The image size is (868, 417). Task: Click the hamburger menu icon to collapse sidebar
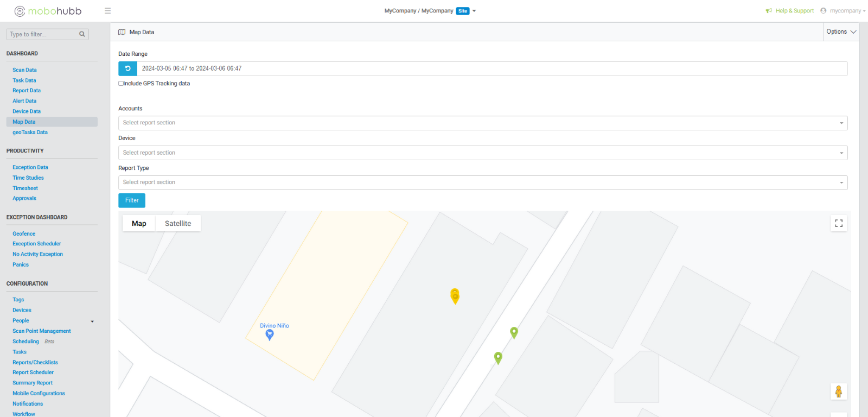(107, 11)
